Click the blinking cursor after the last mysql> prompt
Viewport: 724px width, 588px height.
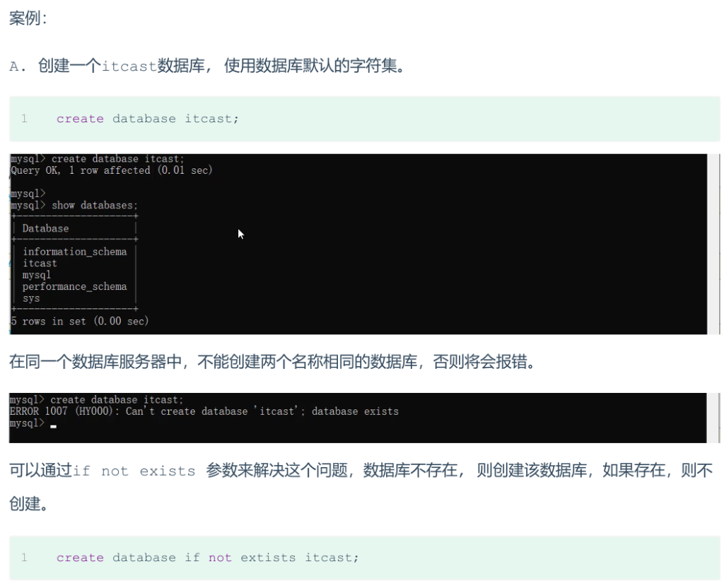click(x=54, y=426)
